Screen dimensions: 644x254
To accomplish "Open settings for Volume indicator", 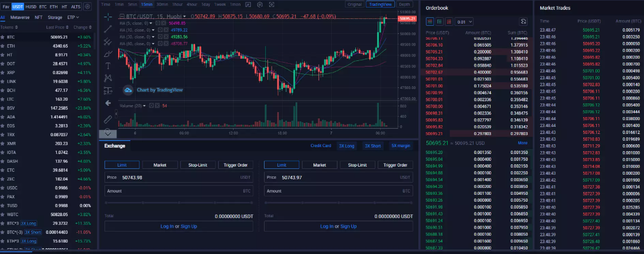I will click(151, 106).
